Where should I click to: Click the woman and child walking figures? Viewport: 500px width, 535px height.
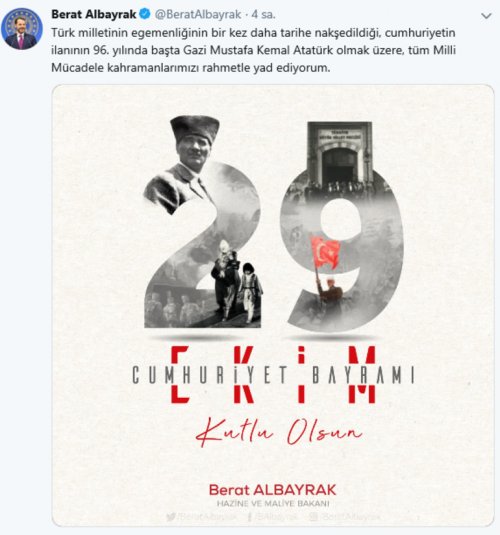237,281
